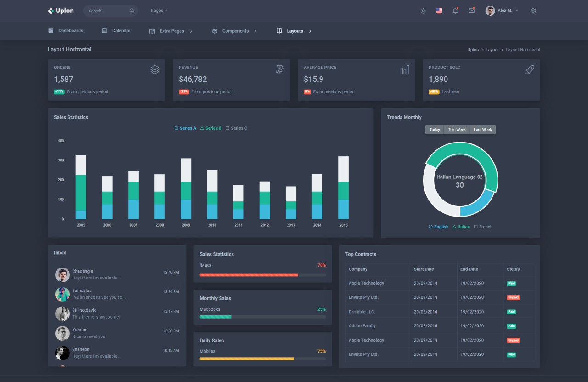Open messages envelope icon
Screen dimensions: 588x382
point(472,11)
